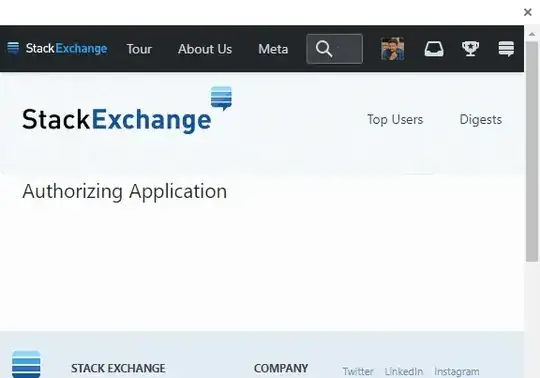Click the search box with magnifier
The width and height of the screenshot is (540, 378).
point(334,49)
